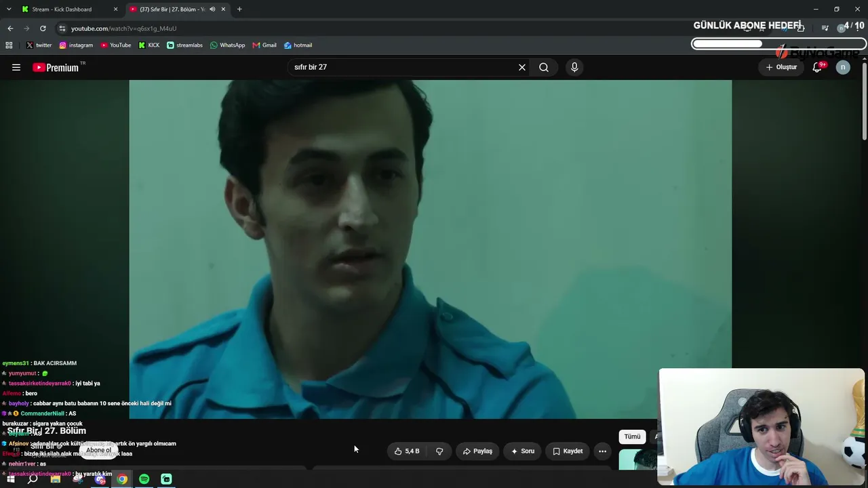The height and width of the screenshot is (488, 868).
Task: Open the media control playlist icon
Action: click(825, 28)
